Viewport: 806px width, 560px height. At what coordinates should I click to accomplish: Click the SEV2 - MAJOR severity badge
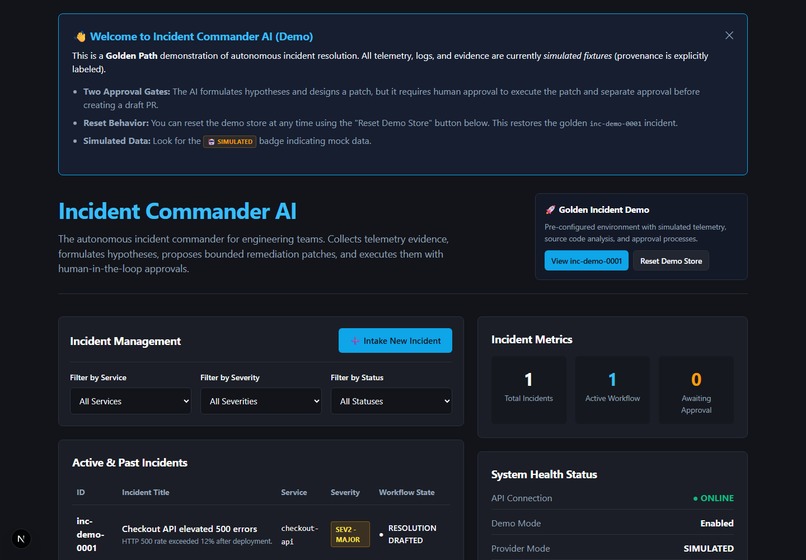350,534
